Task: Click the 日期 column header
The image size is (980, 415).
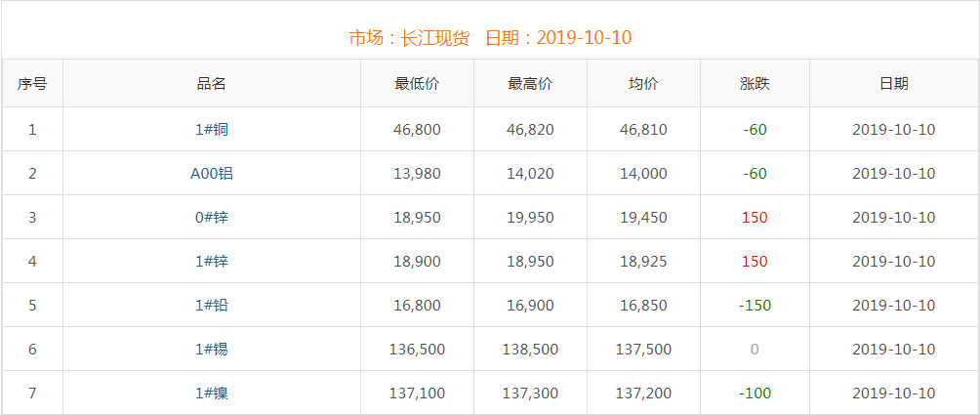Action: [893, 84]
